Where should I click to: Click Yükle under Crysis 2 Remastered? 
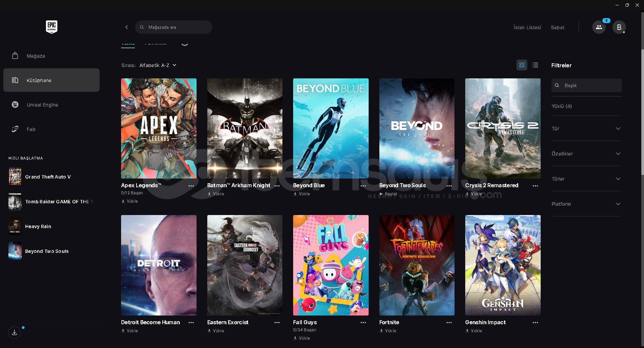point(474,194)
